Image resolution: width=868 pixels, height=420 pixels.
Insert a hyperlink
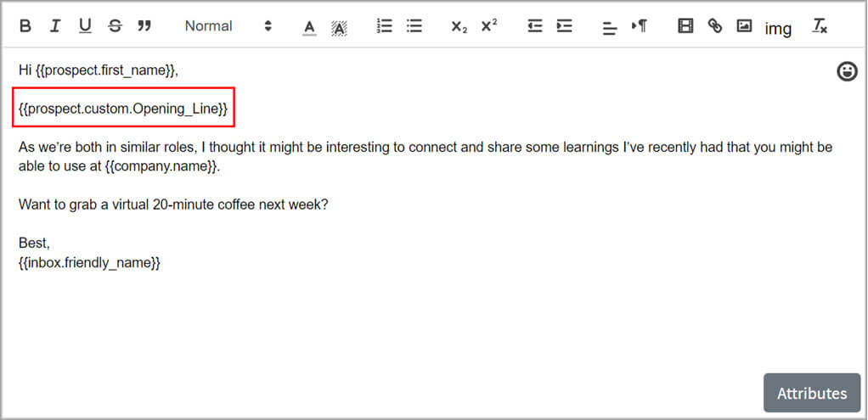(x=715, y=26)
